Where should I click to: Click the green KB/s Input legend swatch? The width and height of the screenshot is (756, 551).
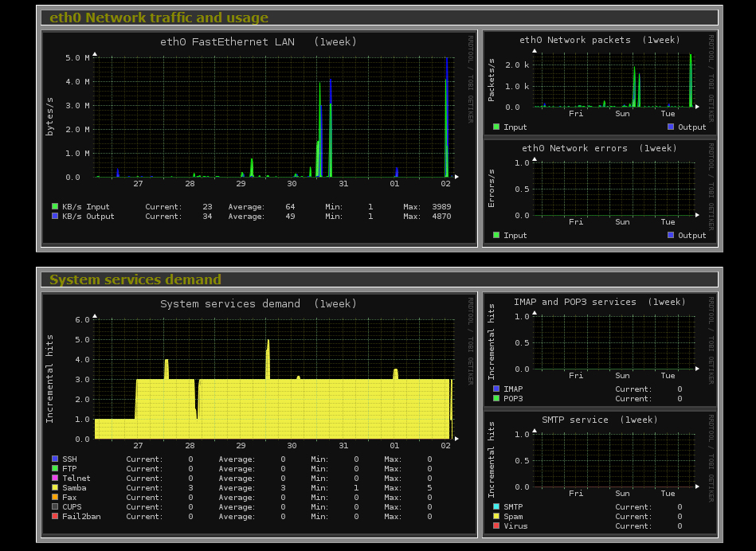[55, 206]
